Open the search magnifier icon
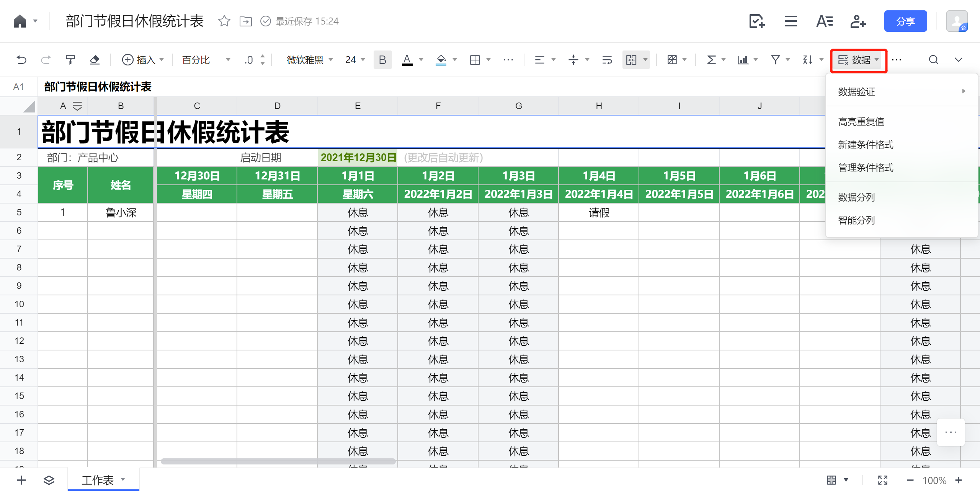 coord(933,60)
